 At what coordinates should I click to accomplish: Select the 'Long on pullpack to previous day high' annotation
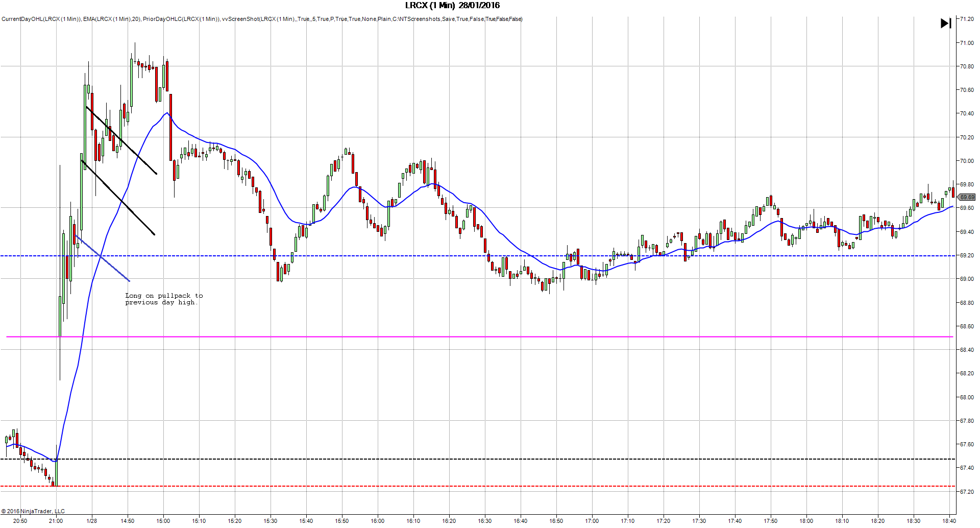pyautogui.click(x=164, y=299)
